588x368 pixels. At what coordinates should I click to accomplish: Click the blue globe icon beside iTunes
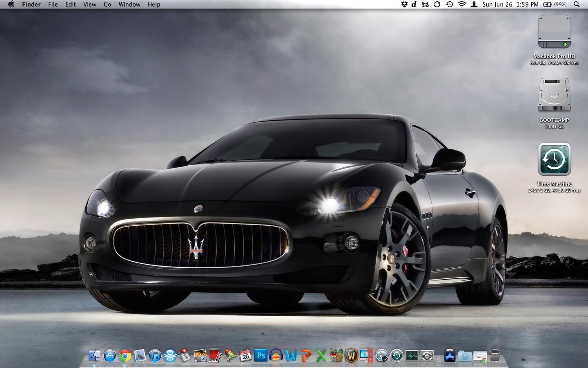point(170,355)
